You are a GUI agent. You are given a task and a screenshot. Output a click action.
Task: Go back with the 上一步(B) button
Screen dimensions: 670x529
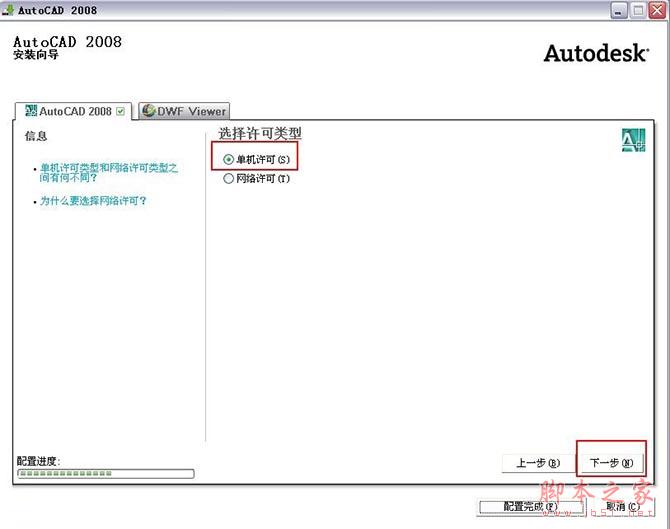click(x=538, y=463)
